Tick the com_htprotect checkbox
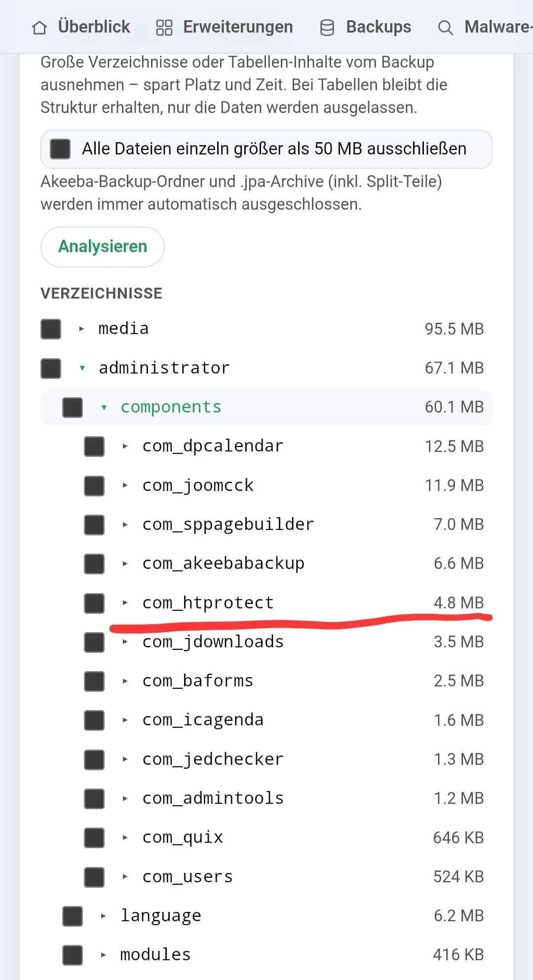 94,603
